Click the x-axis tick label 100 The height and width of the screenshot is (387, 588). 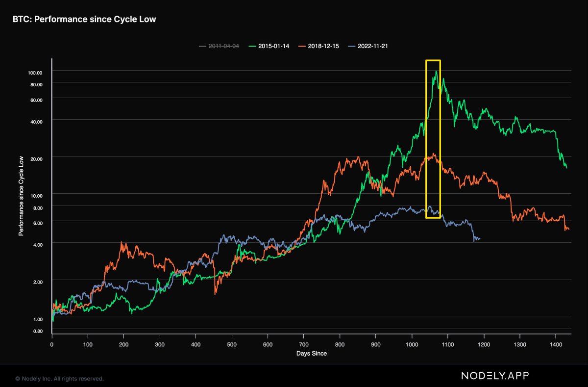(88, 344)
